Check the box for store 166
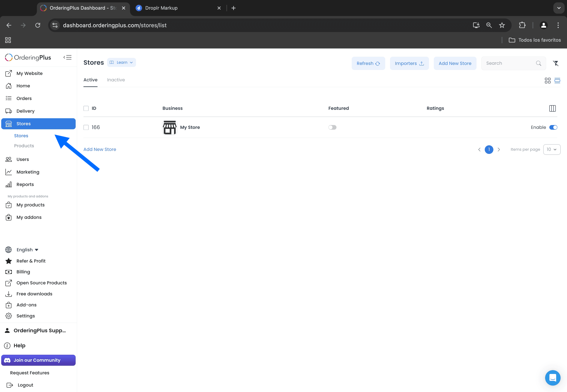Screen dimensions: 567x392 tap(86, 127)
